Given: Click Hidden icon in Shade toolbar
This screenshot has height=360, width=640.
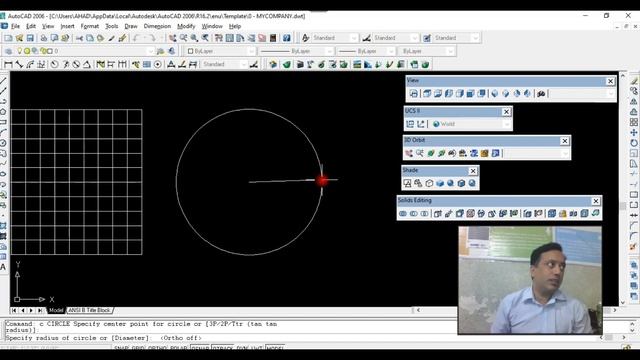Looking at the screenshot, I should [x=429, y=183].
